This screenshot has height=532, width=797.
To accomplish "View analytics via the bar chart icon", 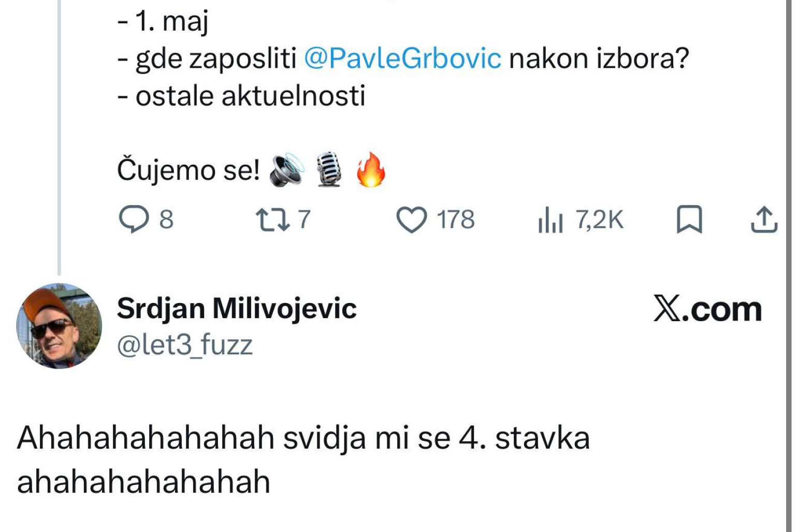I will coord(550,220).
